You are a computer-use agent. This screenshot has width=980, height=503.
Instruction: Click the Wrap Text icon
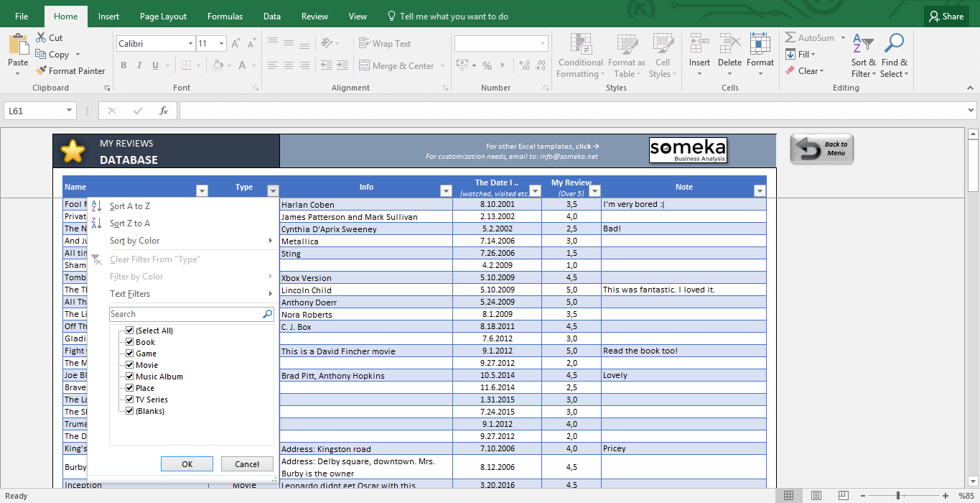coord(364,44)
